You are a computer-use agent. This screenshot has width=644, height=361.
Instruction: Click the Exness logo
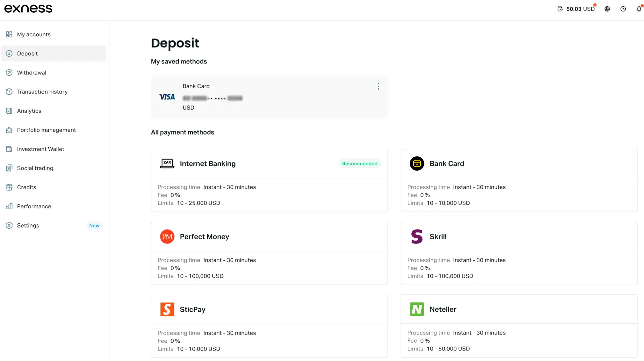pos(28,9)
